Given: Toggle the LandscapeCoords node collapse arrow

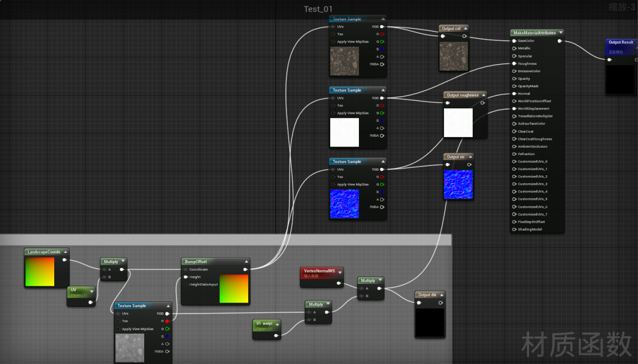Looking at the screenshot, I should (x=65, y=252).
